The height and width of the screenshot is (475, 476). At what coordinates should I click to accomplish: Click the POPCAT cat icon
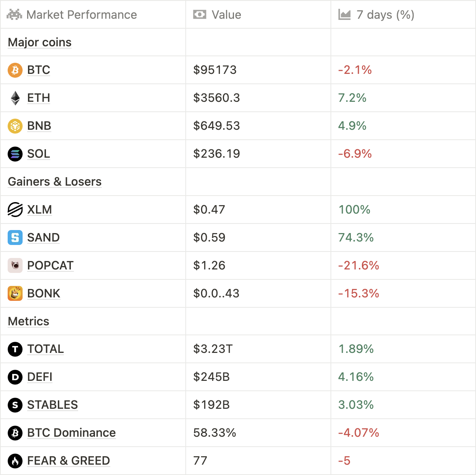pyautogui.click(x=15, y=266)
